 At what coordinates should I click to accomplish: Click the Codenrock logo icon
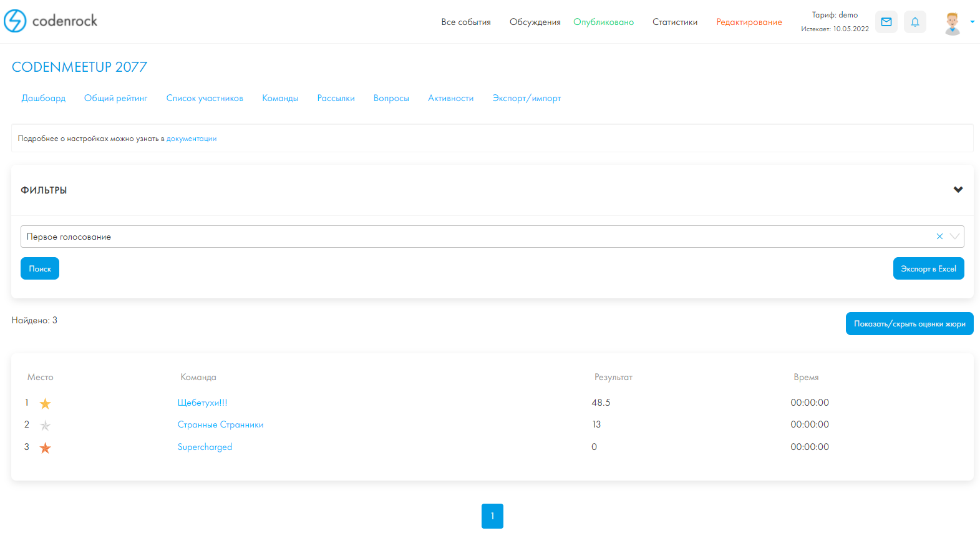15,21
